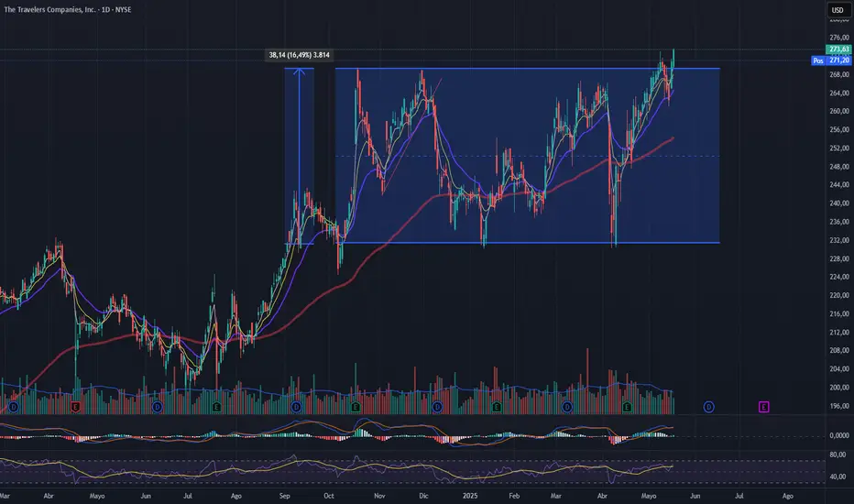Select the green 273,63 current price label
This screenshot has width=854, height=504.
838,49
